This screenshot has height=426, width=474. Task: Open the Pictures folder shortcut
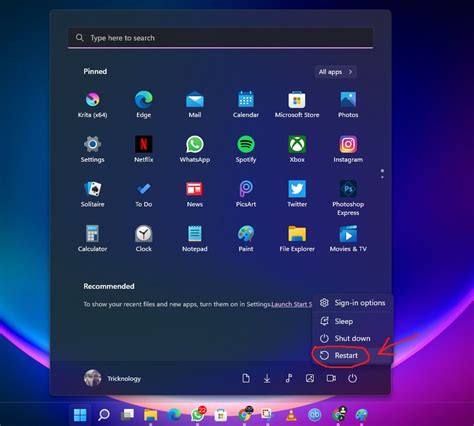pos(310,378)
